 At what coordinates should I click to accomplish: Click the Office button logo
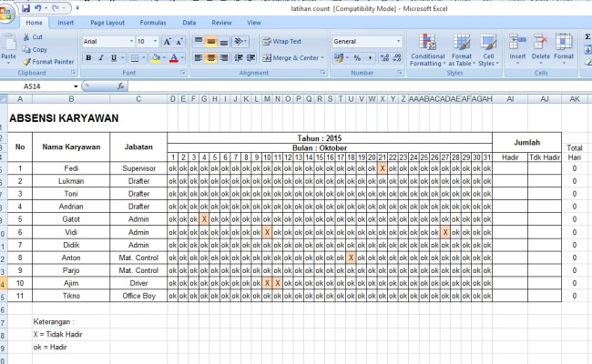coord(6,14)
